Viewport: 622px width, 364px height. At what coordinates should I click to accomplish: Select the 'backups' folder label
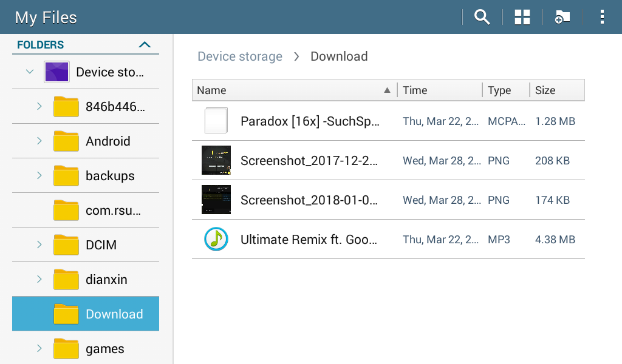point(110,176)
